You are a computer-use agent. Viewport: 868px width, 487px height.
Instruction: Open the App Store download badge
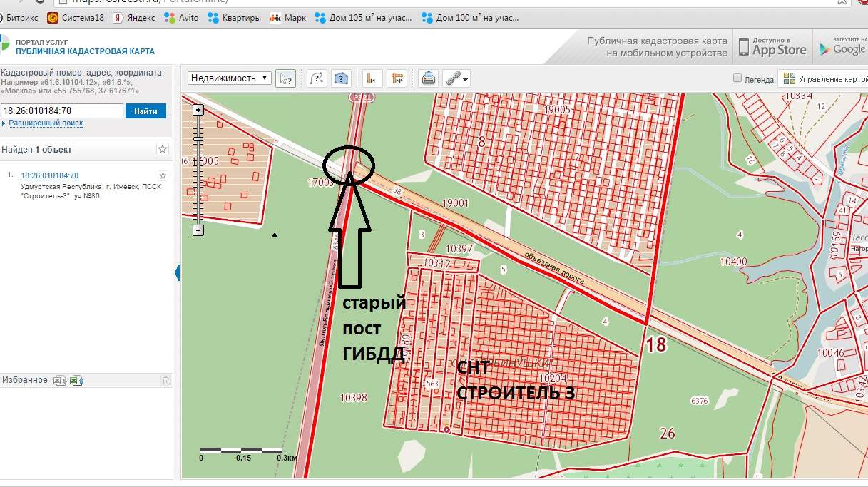pyautogui.click(x=772, y=48)
